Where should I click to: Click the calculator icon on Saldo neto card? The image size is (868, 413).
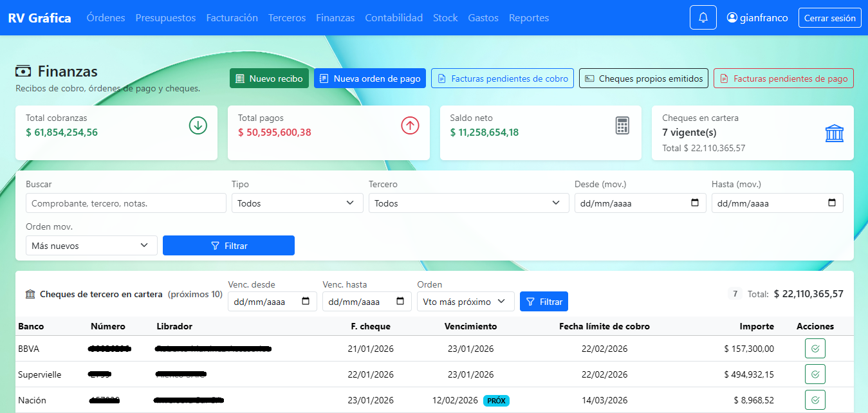click(622, 126)
